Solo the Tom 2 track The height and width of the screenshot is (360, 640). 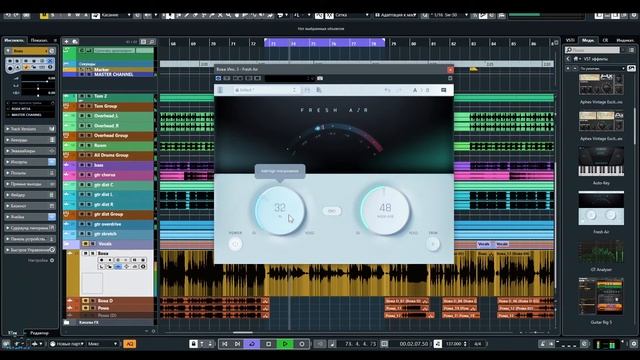89,96
